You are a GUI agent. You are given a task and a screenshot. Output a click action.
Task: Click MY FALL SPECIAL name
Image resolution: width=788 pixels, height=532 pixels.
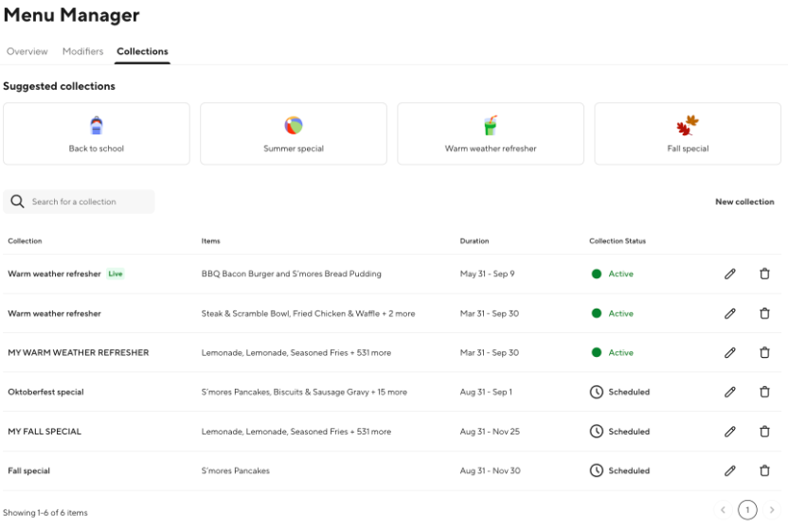(x=45, y=432)
